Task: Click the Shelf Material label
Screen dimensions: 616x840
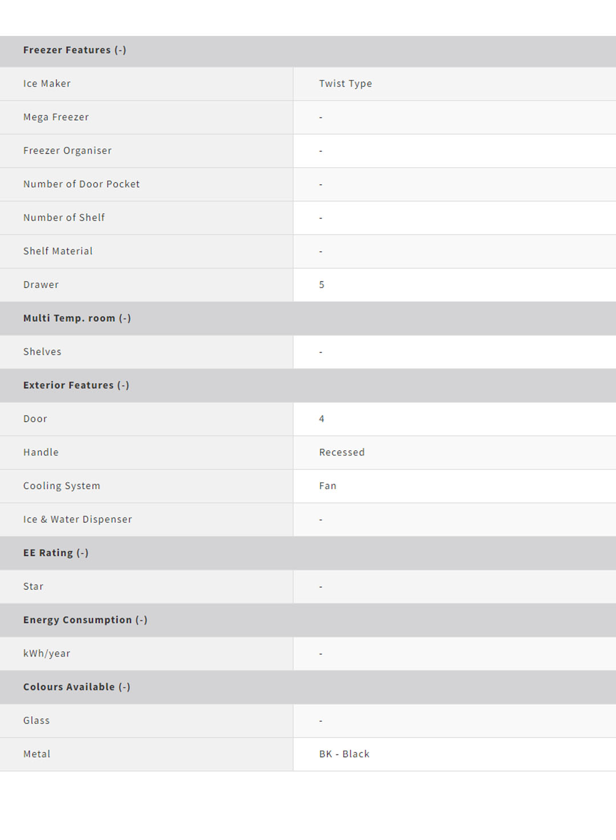Action: [58, 252]
